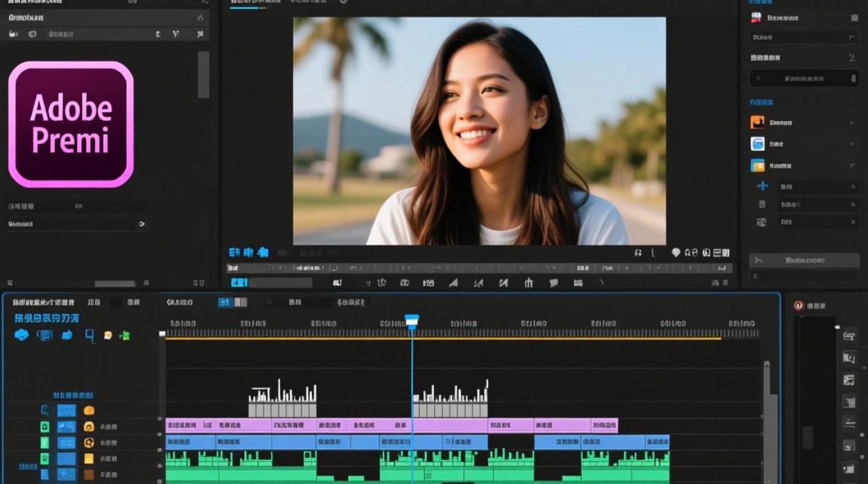Click the lock icon on the top track header
868x484 pixels.
pyautogui.click(x=45, y=410)
